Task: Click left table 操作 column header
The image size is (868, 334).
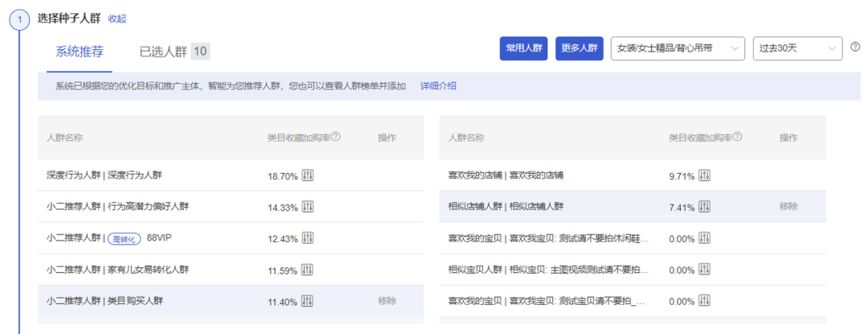Action: (387, 138)
